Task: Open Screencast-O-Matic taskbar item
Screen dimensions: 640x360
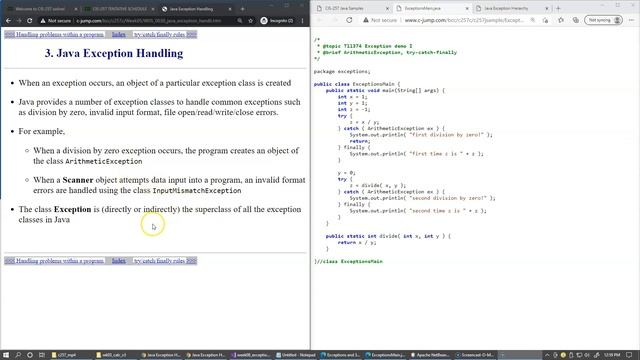Action: (475, 355)
